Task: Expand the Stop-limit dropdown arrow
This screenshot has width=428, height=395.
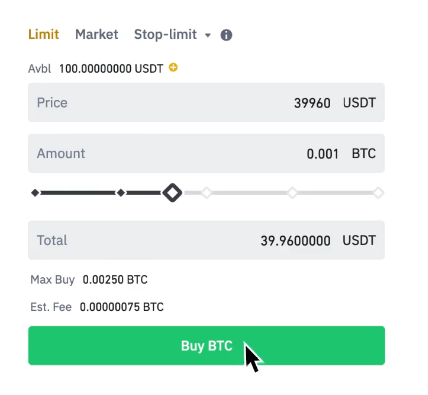Action: click(x=208, y=35)
